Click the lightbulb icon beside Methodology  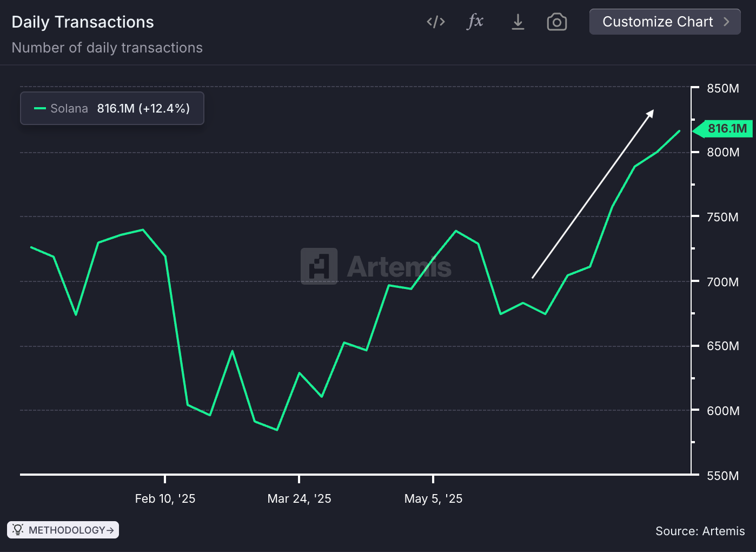[18, 530]
